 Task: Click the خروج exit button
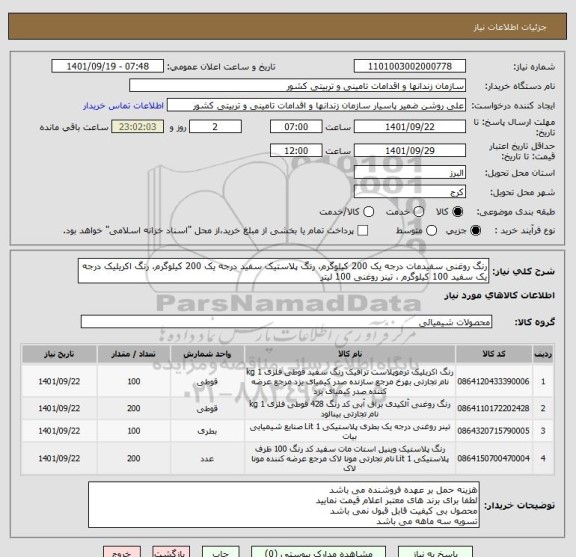click(x=122, y=552)
